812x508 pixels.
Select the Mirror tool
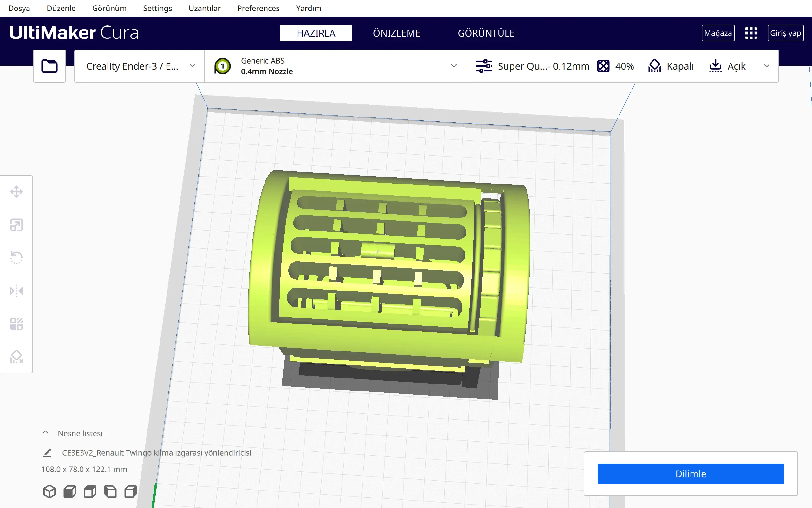pyautogui.click(x=16, y=291)
